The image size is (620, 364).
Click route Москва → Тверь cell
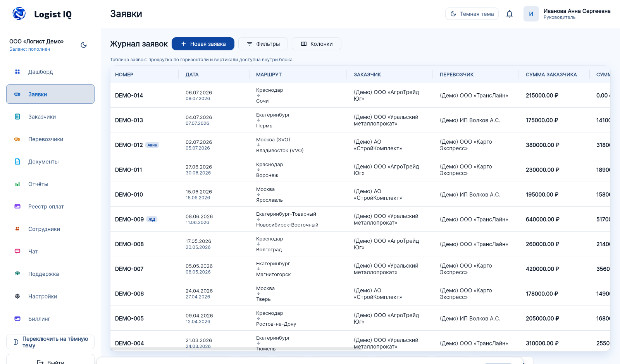pos(265,294)
